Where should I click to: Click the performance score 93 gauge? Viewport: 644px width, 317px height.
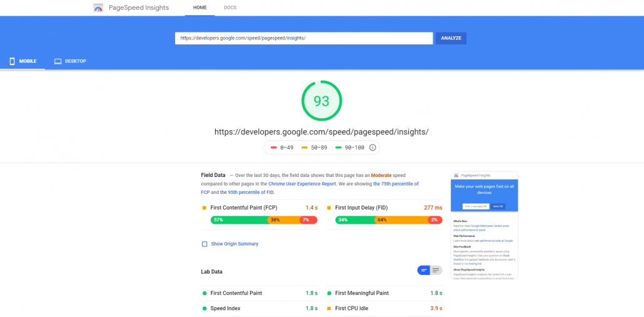point(321,101)
